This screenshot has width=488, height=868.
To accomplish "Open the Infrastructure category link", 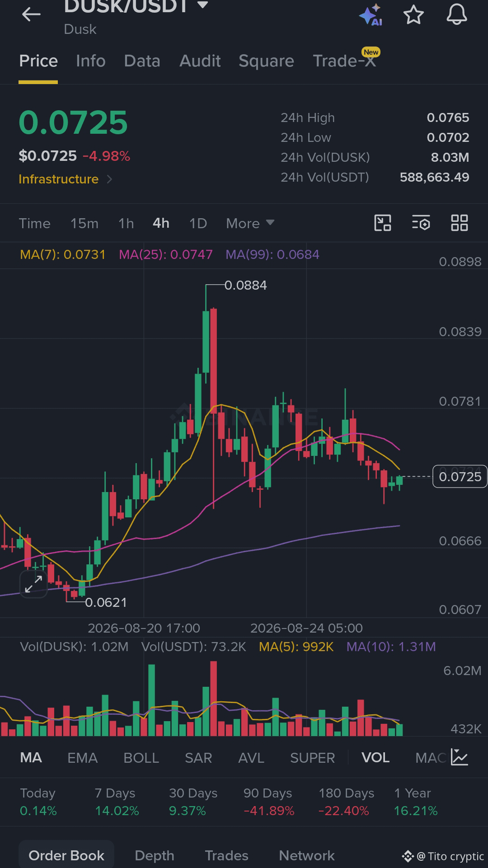I will (x=58, y=179).
